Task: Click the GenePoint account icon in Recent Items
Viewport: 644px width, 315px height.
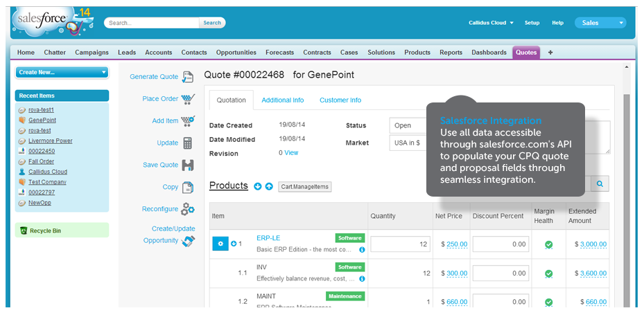Action: (x=22, y=120)
